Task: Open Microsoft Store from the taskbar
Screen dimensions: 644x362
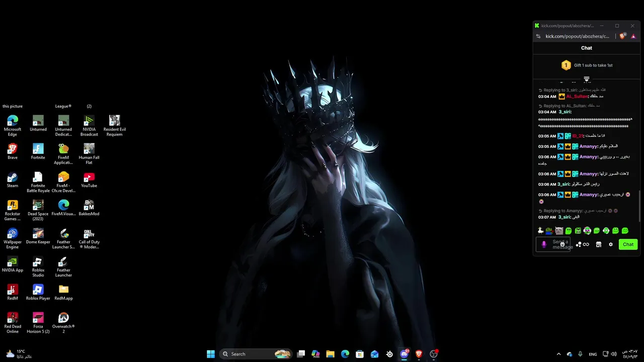Action: click(x=360, y=354)
